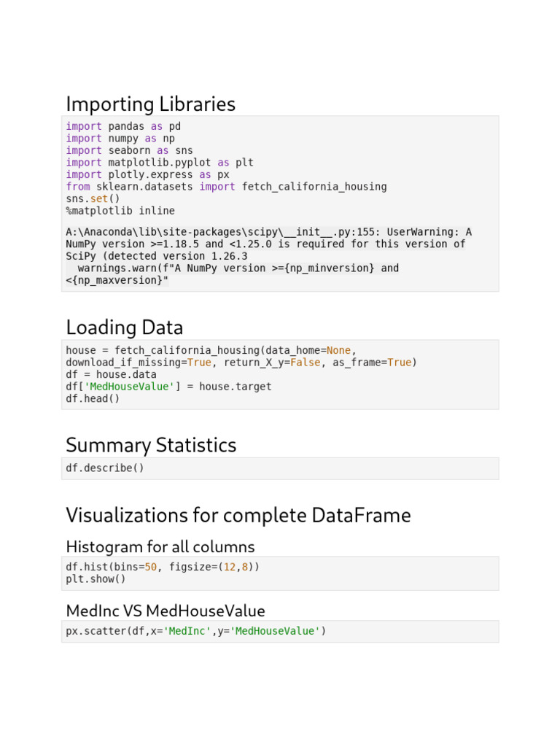The width and height of the screenshot is (560, 747).
Task: Click the Importing Libraries heading
Action: [150, 104]
